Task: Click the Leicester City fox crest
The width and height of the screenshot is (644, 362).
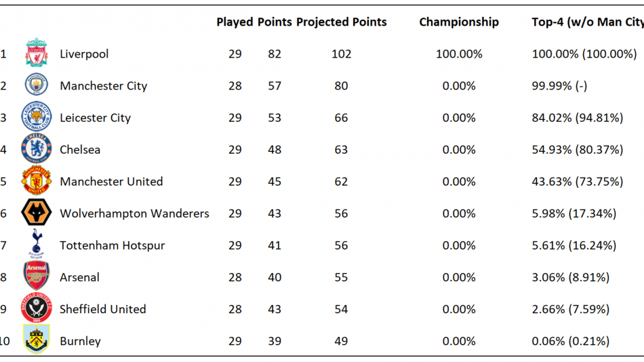Action: 37,117
